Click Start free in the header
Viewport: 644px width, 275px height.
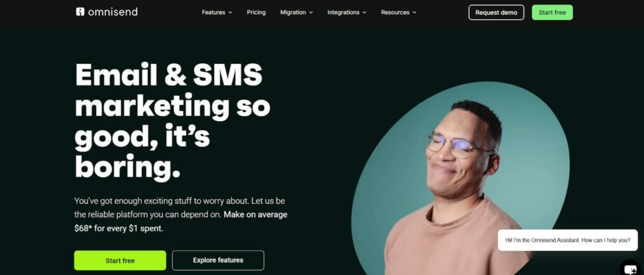[552, 13]
